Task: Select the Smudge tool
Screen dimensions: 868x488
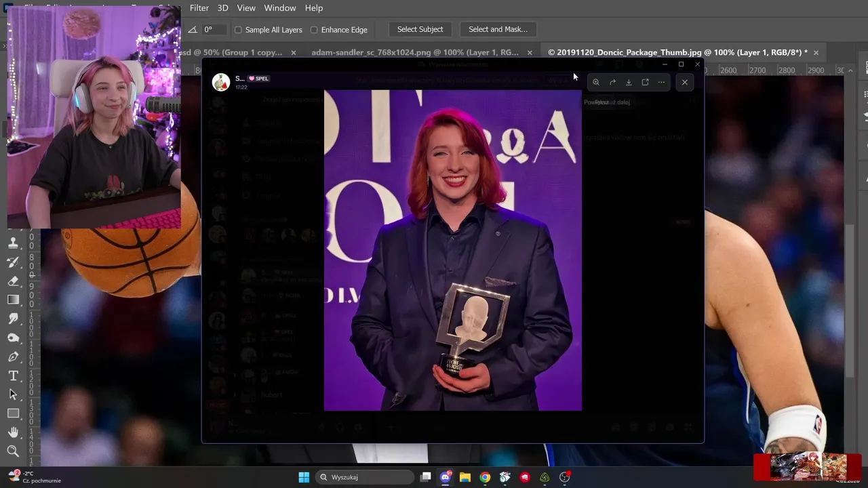Action: (x=13, y=319)
